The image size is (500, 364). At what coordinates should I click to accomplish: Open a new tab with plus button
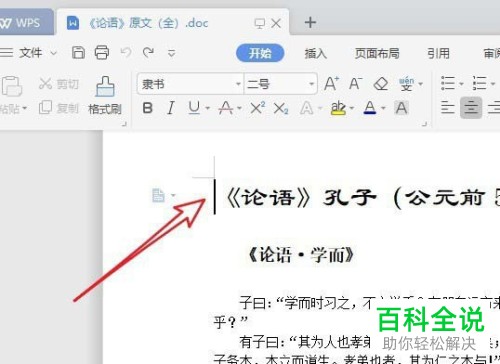click(x=310, y=23)
